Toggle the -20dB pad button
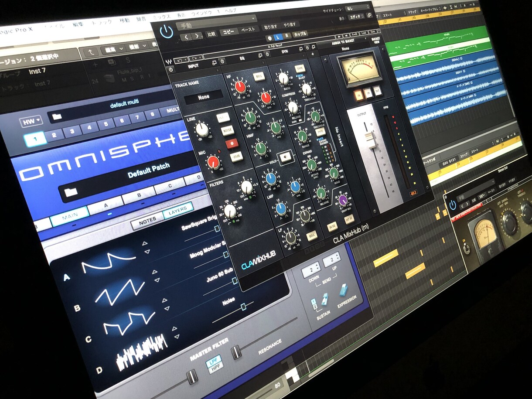The image size is (532, 399). point(236,157)
